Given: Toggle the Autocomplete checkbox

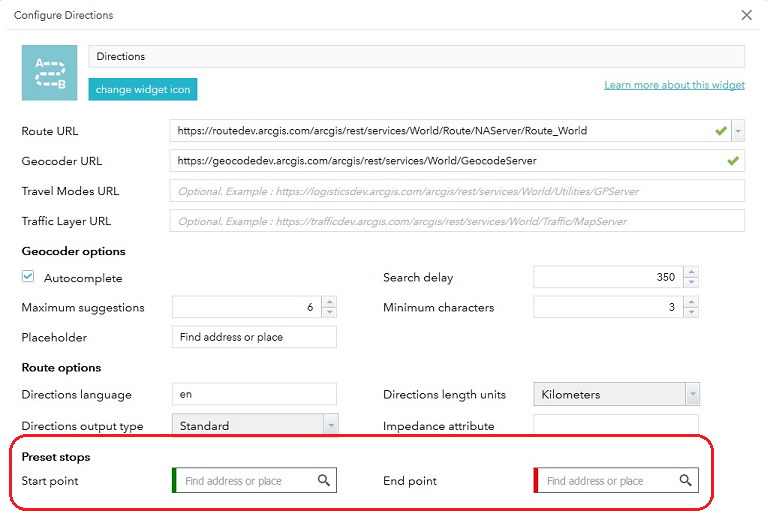Looking at the screenshot, I should click(28, 276).
